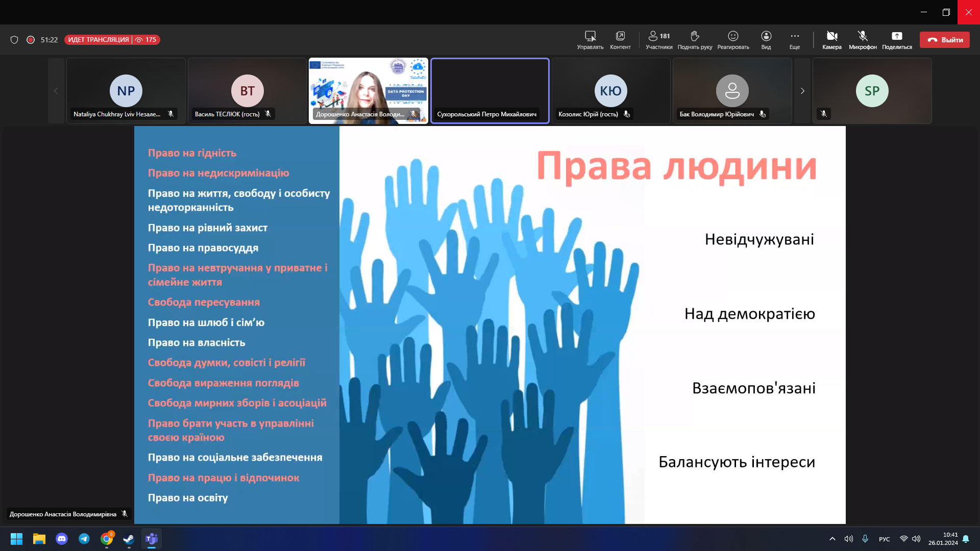
Task: Open the View (Вид) options
Action: tap(766, 40)
